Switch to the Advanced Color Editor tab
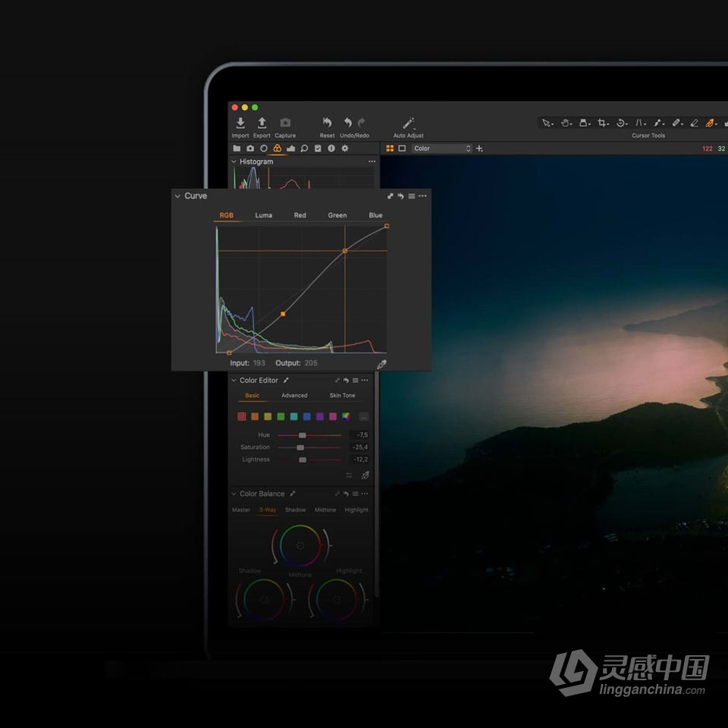 (x=294, y=396)
